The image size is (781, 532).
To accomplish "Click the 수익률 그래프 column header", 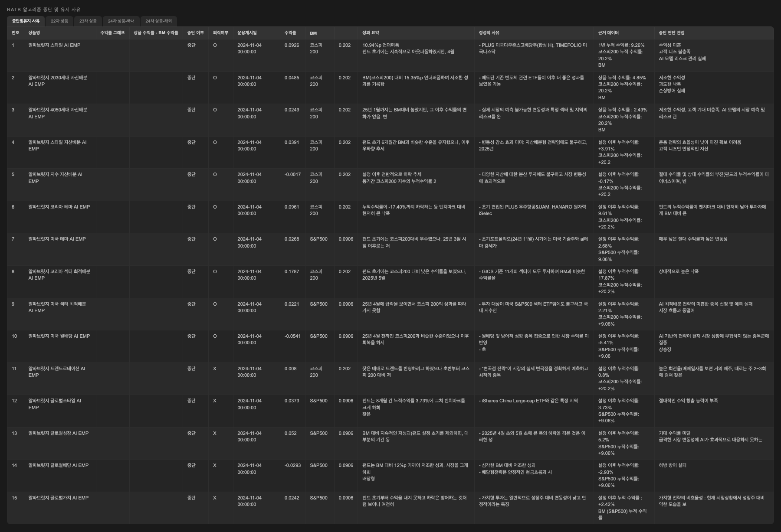I will 112,33.
